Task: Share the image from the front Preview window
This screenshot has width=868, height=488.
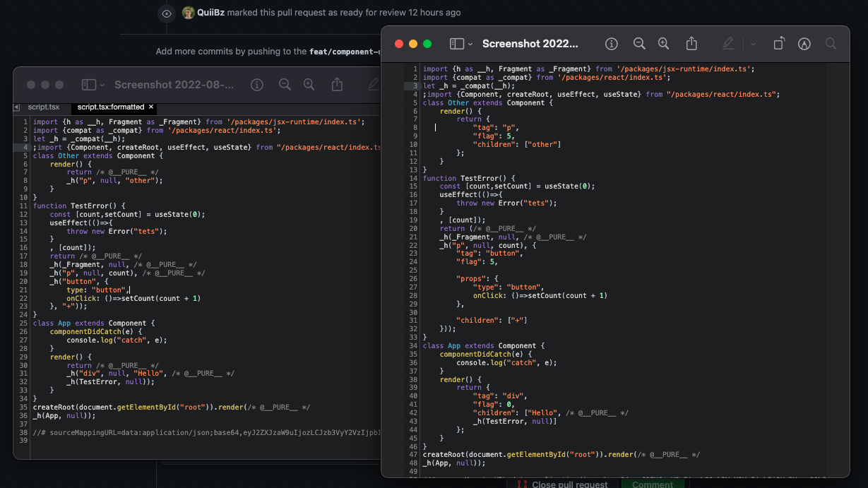Action: pos(691,44)
